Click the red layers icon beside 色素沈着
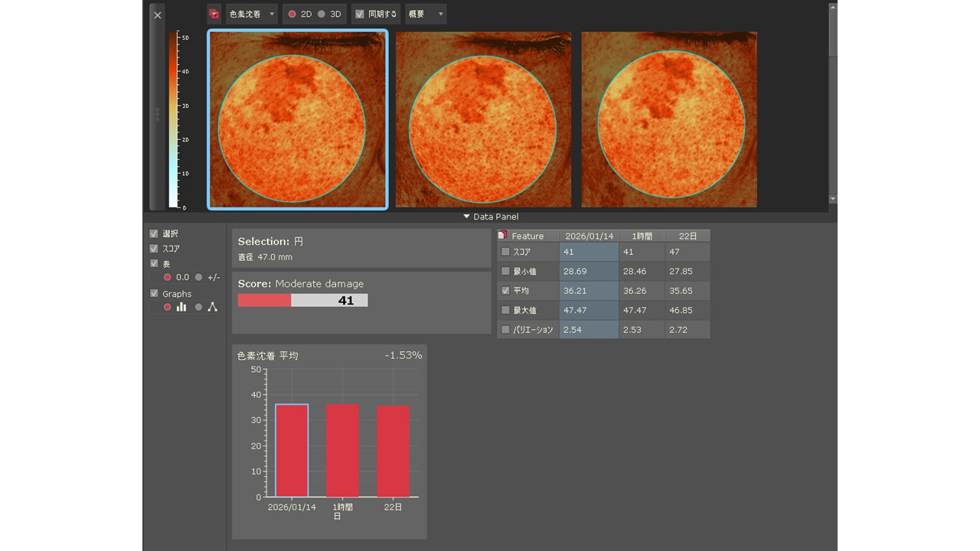The width and height of the screenshot is (980, 551). [214, 15]
